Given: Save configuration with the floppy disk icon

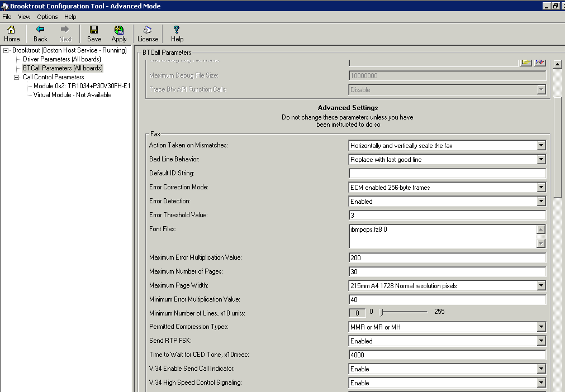Looking at the screenshot, I should pyautogui.click(x=94, y=34).
